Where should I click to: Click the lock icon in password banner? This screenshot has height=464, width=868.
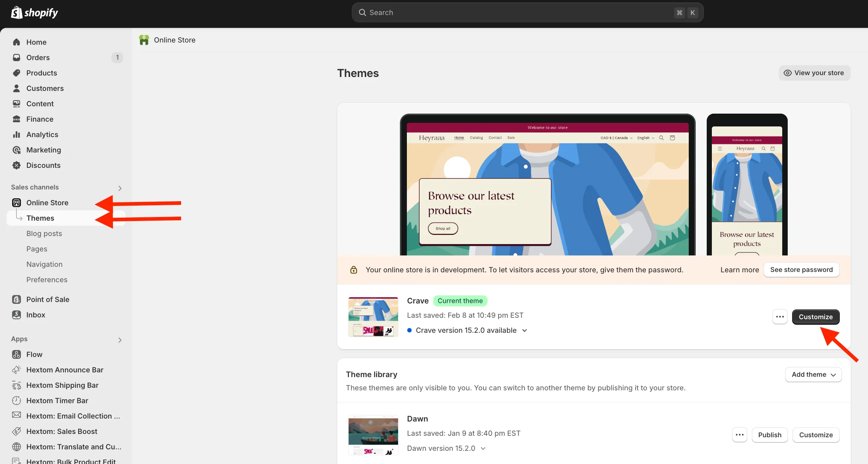[354, 270]
